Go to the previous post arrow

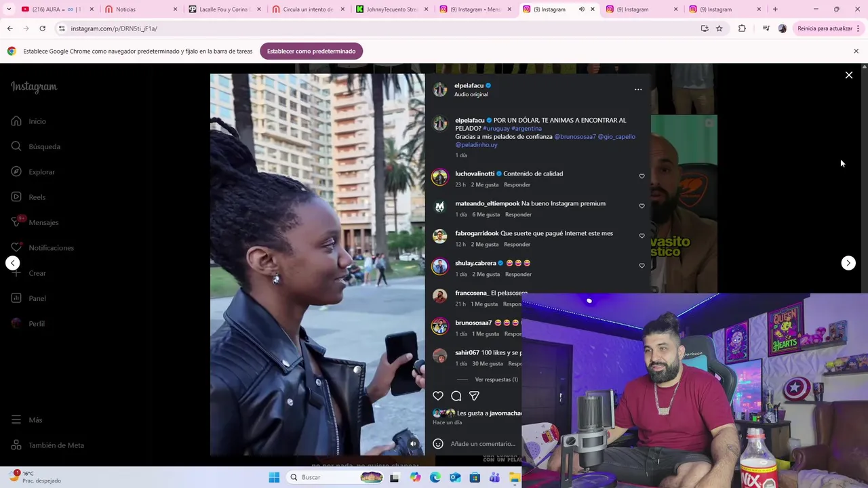[x=13, y=263]
